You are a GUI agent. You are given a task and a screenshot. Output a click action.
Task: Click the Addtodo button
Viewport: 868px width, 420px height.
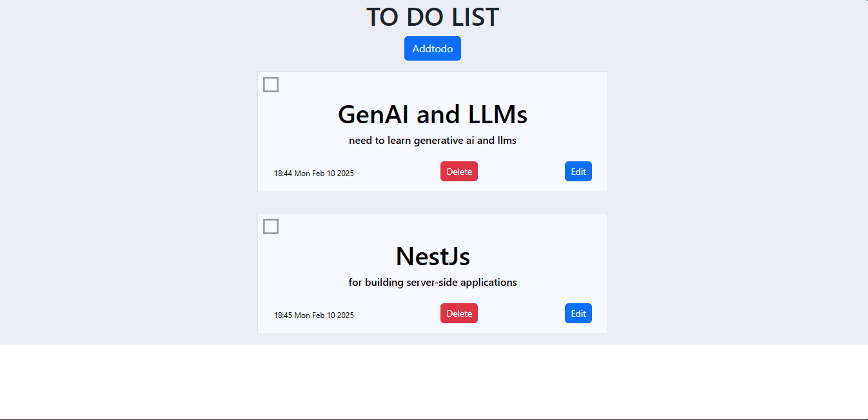[432, 48]
